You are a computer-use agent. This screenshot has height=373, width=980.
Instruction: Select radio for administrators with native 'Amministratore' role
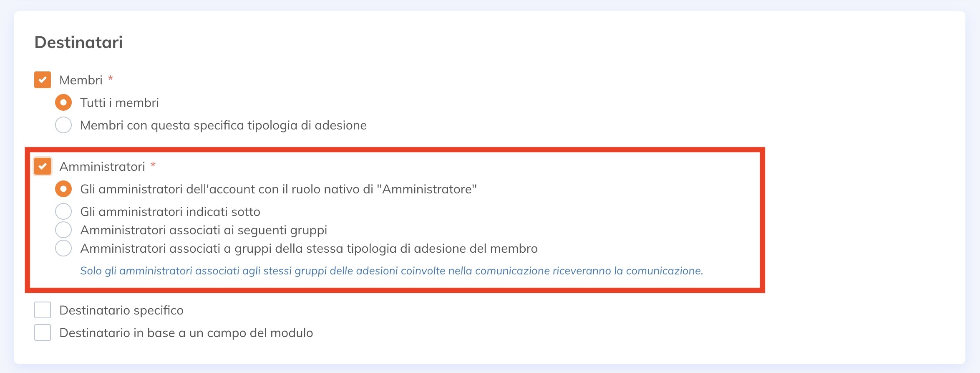coord(63,189)
